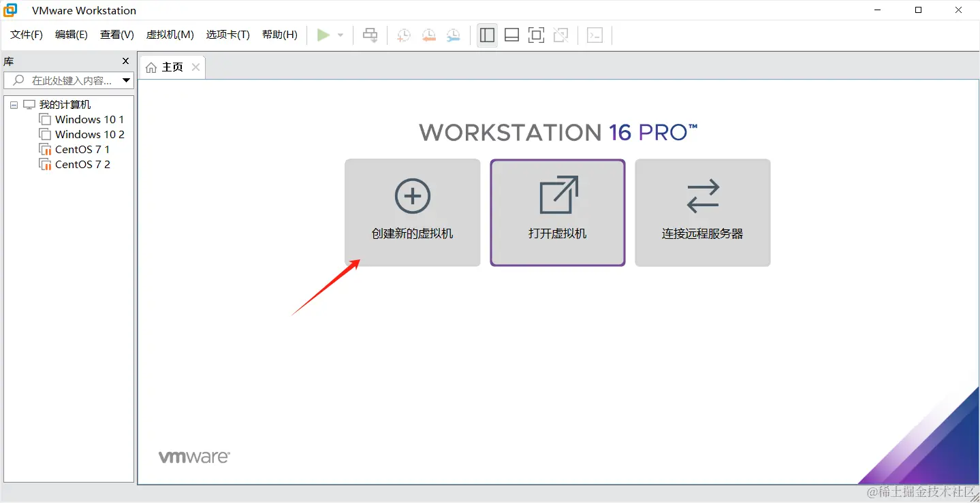Click 创建新的虚拟机 button
This screenshot has width=980, height=503.
click(413, 213)
